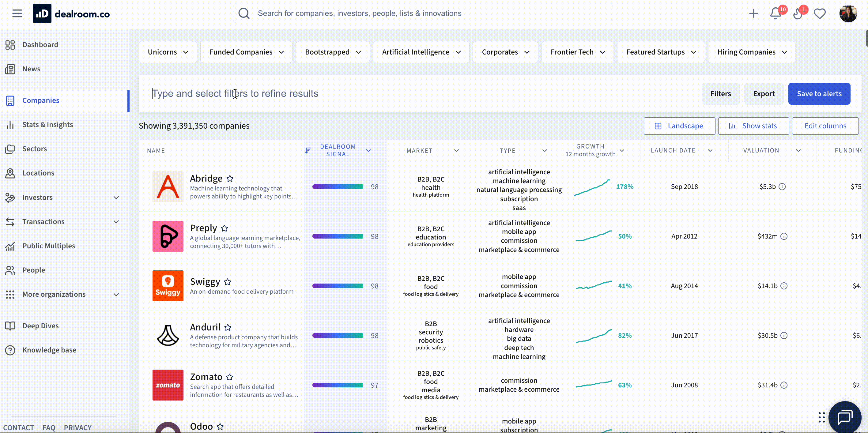This screenshot has width=868, height=433.
Task: Expand More organizations chevron
Action: point(116,295)
